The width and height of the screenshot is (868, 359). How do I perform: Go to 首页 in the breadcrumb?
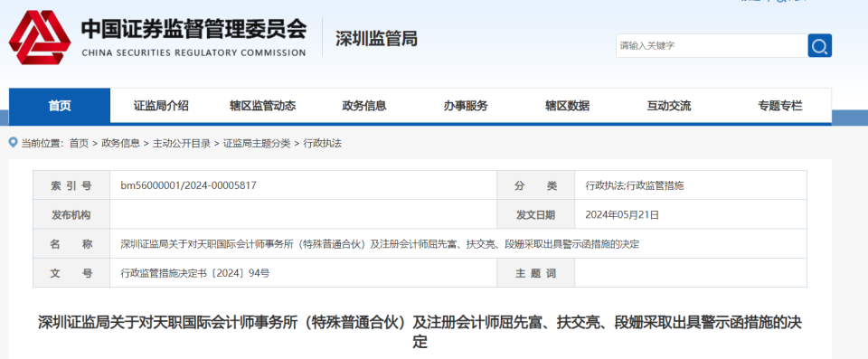coord(79,144)
